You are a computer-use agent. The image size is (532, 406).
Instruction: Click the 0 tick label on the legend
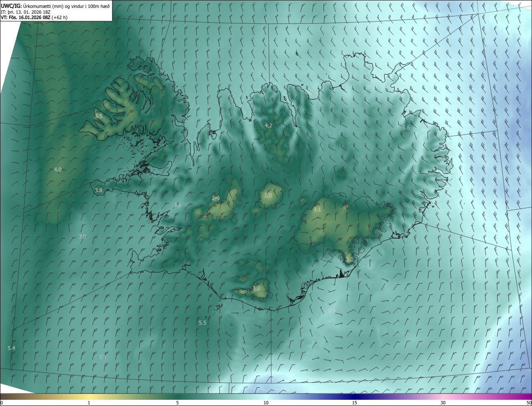(x=2, y=403)
